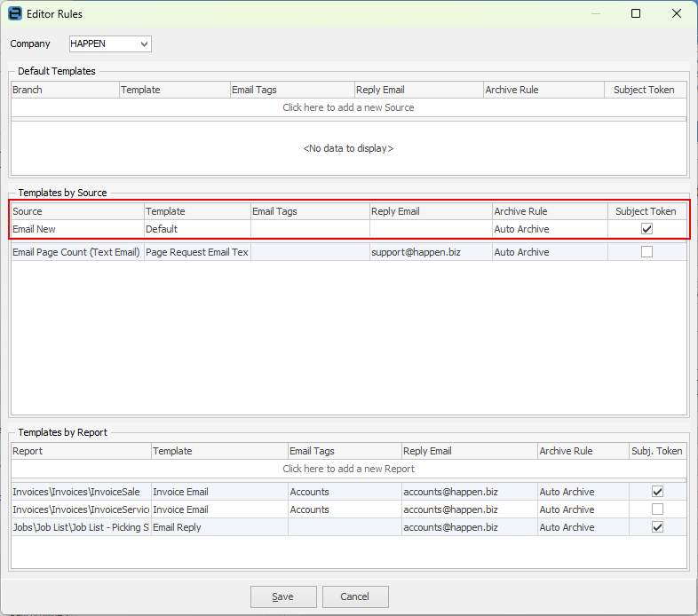The height and width of the screenshot is (616, 698).
Task: Click Source column header in Templates by Source
Action: pyautogui.click(x=78, y=211)
